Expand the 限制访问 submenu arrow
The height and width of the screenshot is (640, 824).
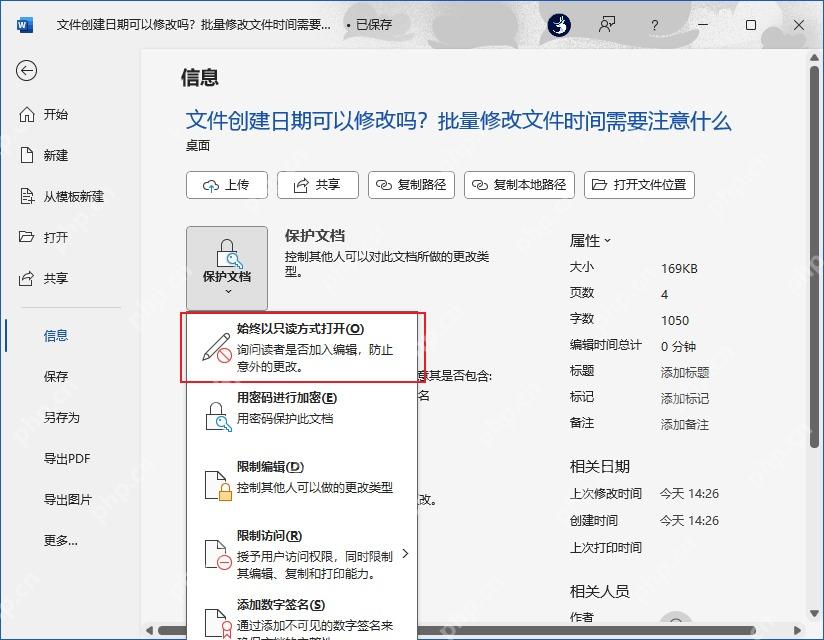(x=405, y=553)
